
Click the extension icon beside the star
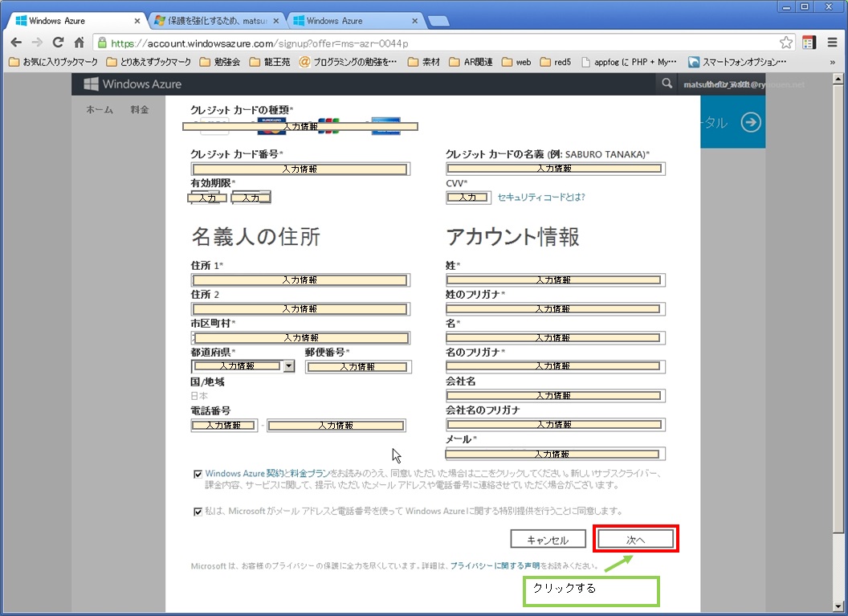[x=809, y=43]
